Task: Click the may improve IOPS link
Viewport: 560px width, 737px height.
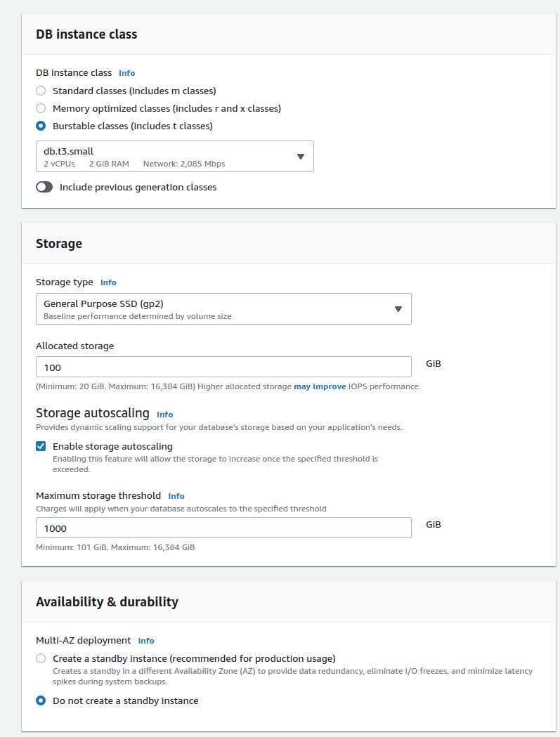Action: 320,386
